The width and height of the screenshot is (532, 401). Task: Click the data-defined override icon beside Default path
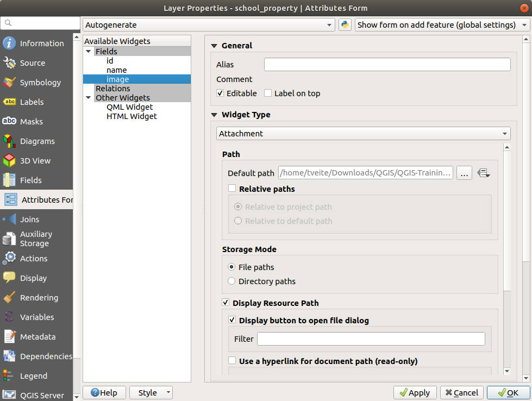(x=483, y=173)
